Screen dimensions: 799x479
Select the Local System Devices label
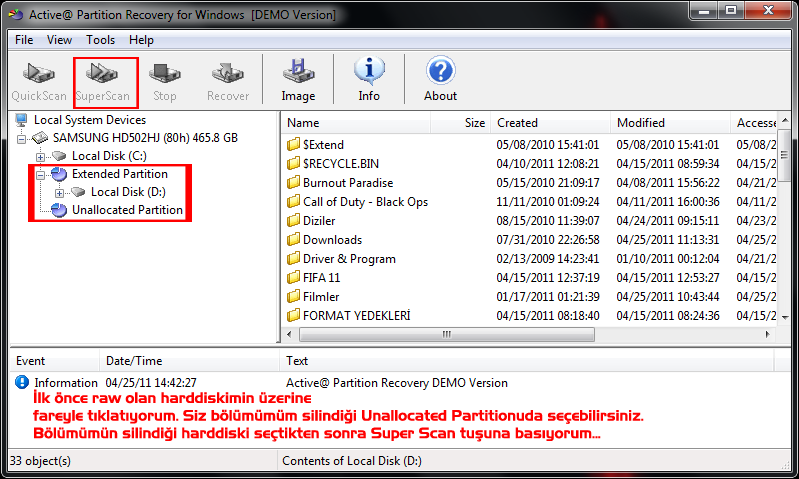(90, 120)
